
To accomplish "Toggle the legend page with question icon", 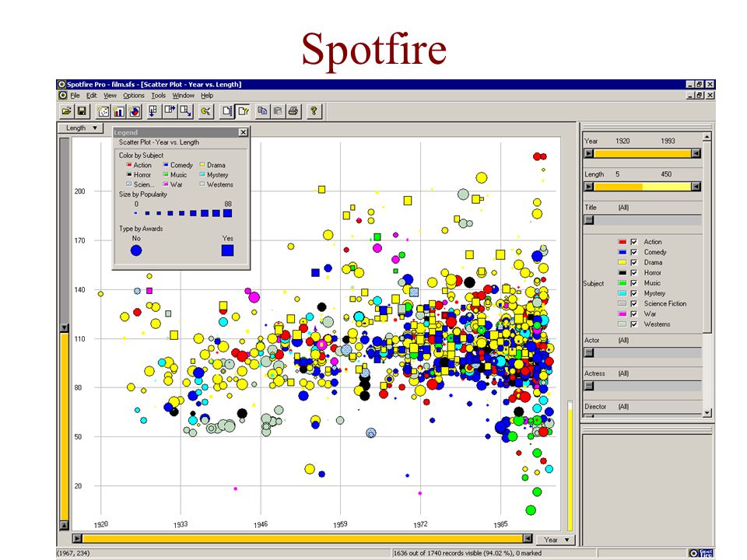I will 244,111.
